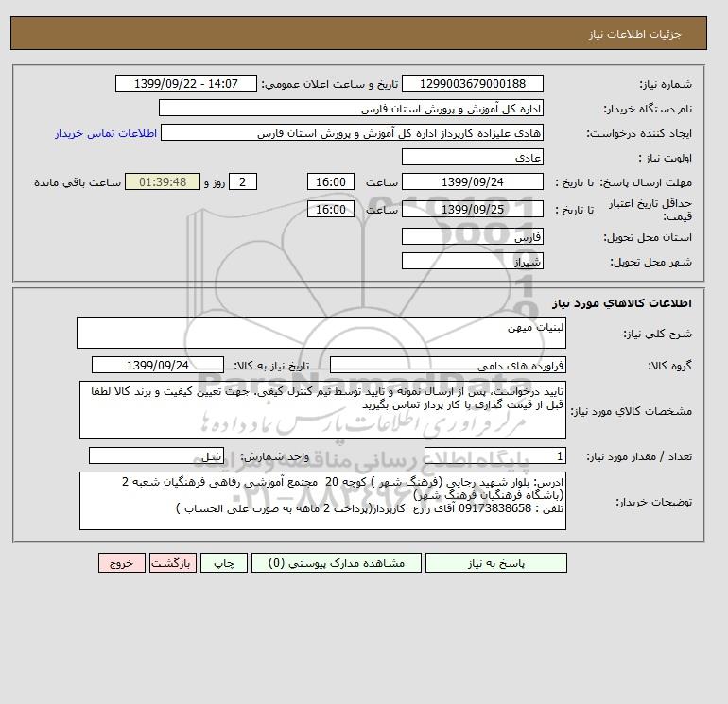The height and width of the screenshot is (704, 728).
Task: Click the چاپ print button
Action: point(224,563)
